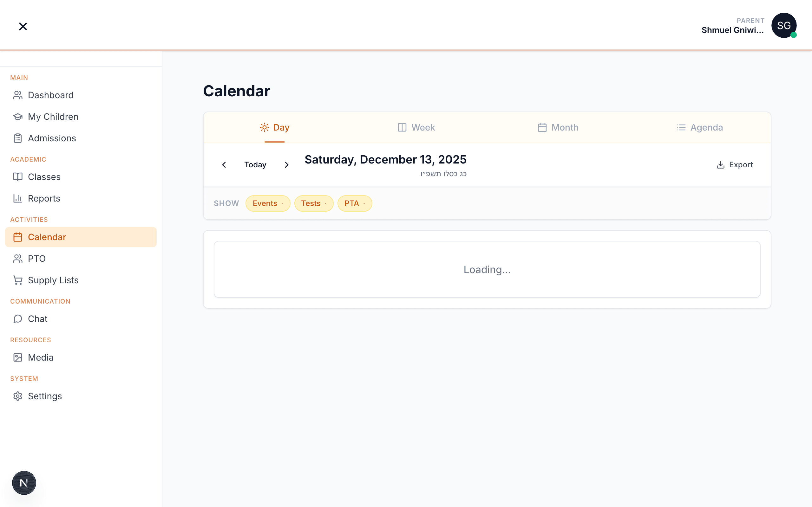The image size is (812, 507).
Task: Switch to the Agenda view tab
Action: point(700,127)
